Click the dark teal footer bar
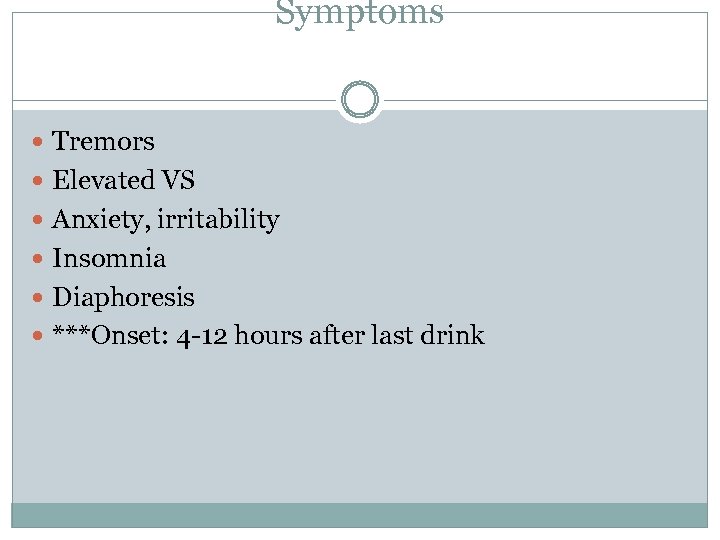720x540 pixels. (359, 515)
